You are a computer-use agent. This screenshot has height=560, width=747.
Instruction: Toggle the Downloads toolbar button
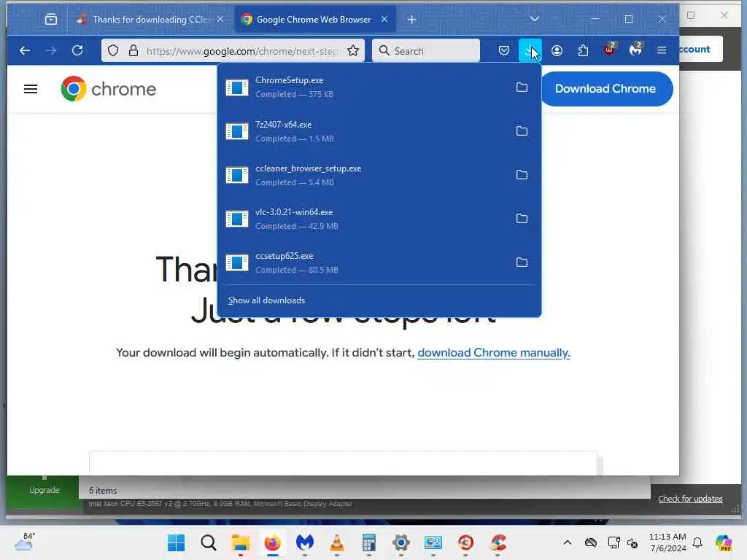coord(530,50)
